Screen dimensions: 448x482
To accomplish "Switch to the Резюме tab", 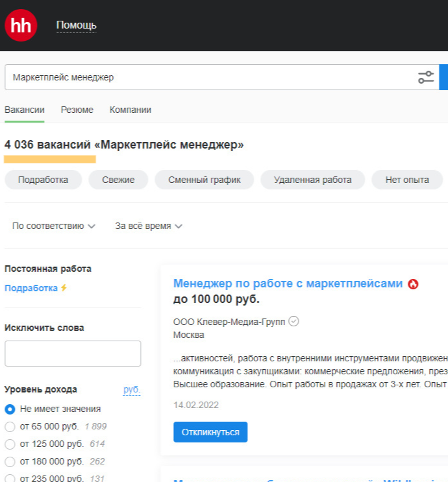I will [77, 110].
